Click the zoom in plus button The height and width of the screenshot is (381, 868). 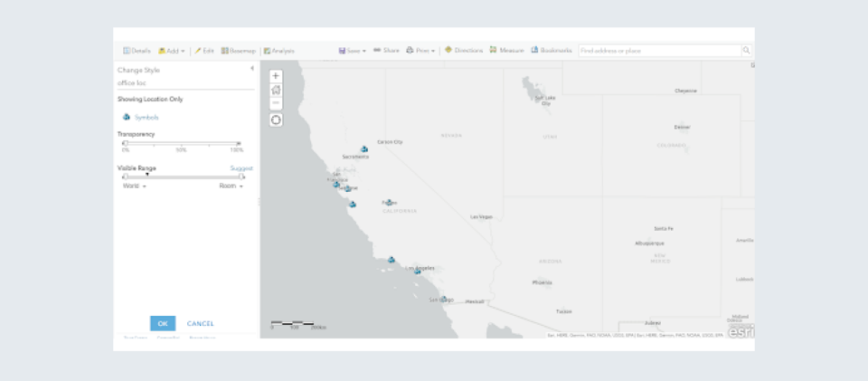pyautogui.click(x=276, y=76)
